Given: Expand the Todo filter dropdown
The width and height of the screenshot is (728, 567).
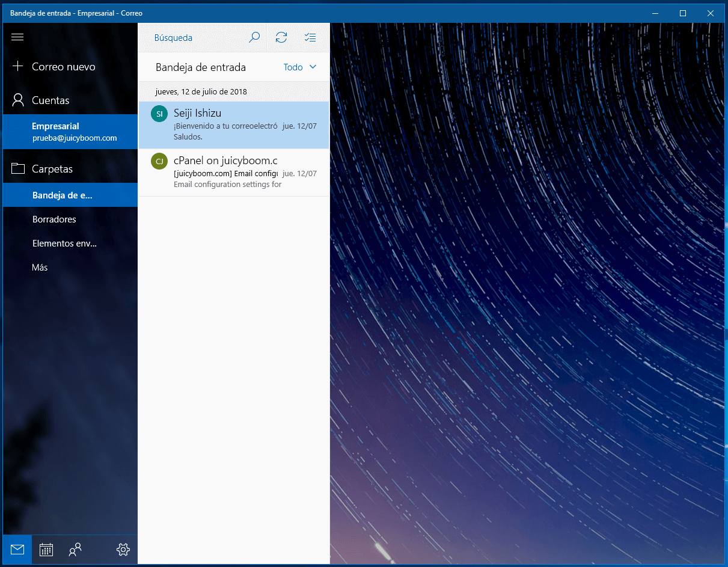Looking at the screenshot, I should [x=299, y=67].
